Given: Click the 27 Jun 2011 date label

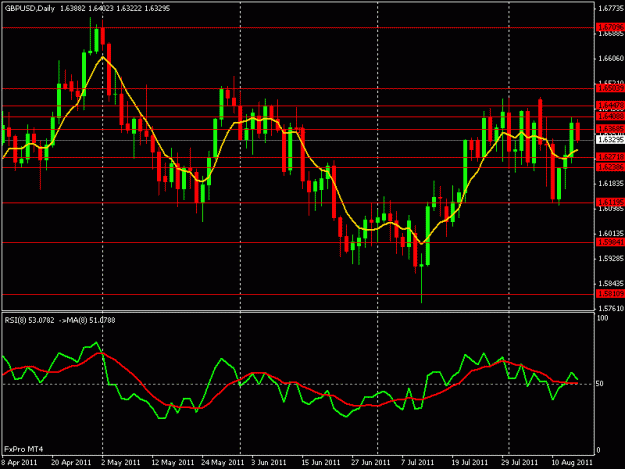Looking at the screenshot, I should tap(370, 463).
